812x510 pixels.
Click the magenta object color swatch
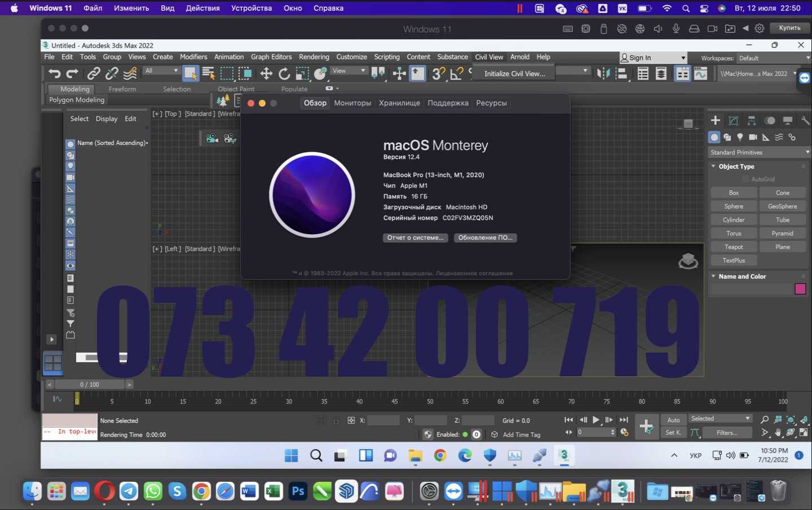tap(800, 289)
